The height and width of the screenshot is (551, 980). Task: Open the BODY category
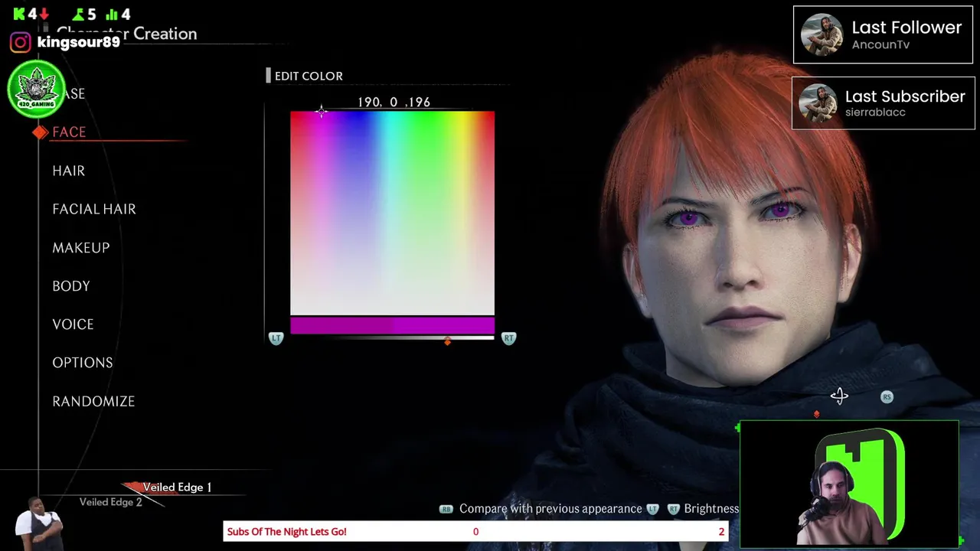point(71,285)
